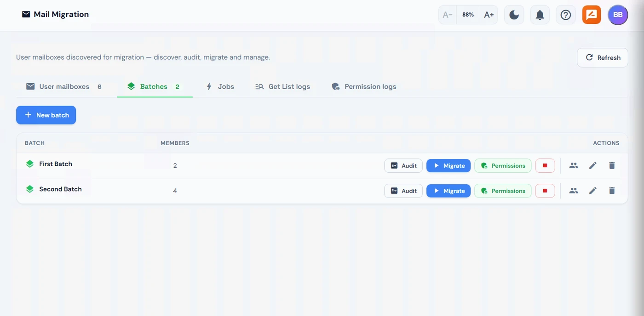Stop Second Batch with red square button
This screenshot has height=316, width=644.
[545, 191]
